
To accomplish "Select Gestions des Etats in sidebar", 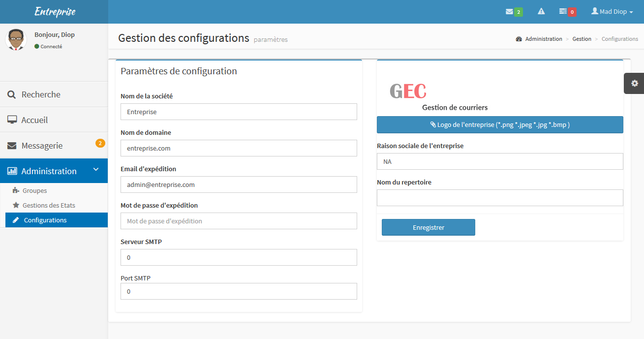I will pyautogui.click(x=48, y=205).
